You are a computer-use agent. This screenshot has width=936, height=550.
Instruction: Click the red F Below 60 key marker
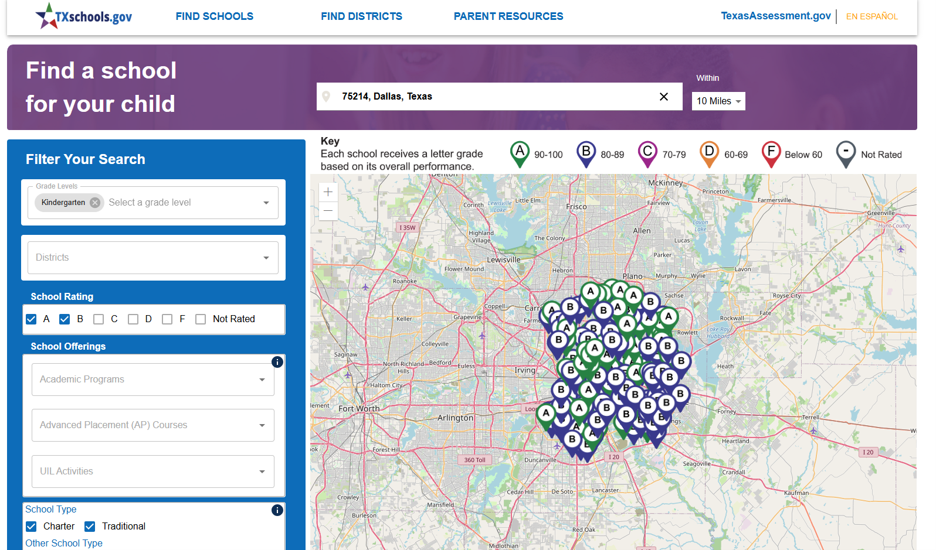[x=771, y=153]
